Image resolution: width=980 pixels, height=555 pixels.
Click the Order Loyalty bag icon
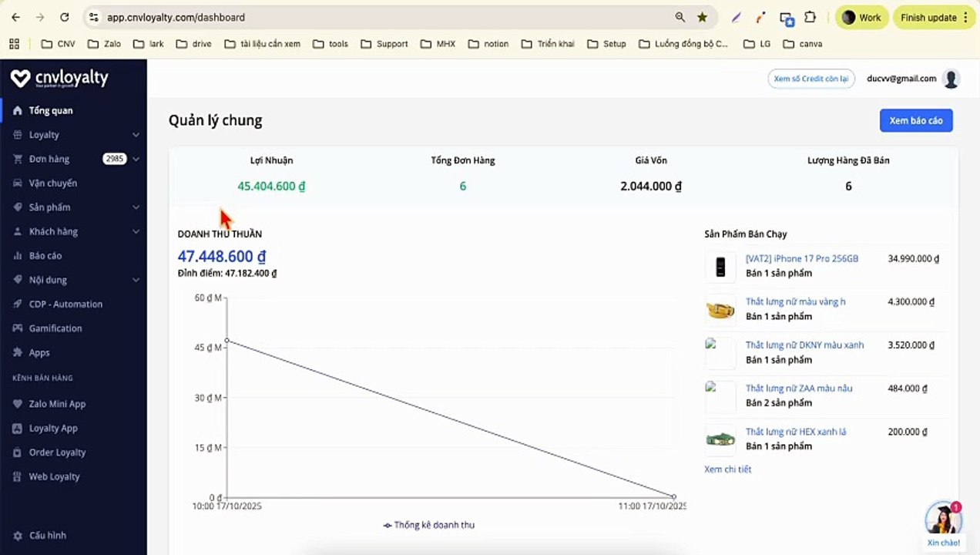(x=18, y=452)
